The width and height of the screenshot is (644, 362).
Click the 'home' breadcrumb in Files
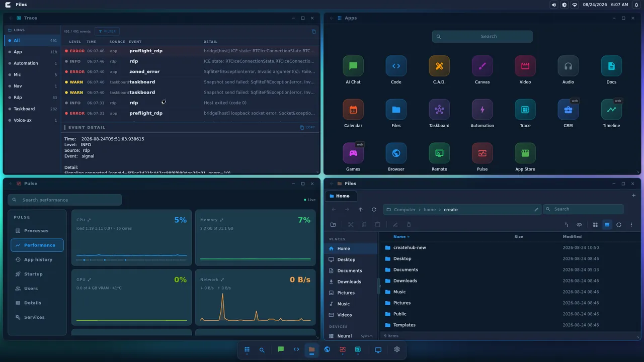(430, 210)
